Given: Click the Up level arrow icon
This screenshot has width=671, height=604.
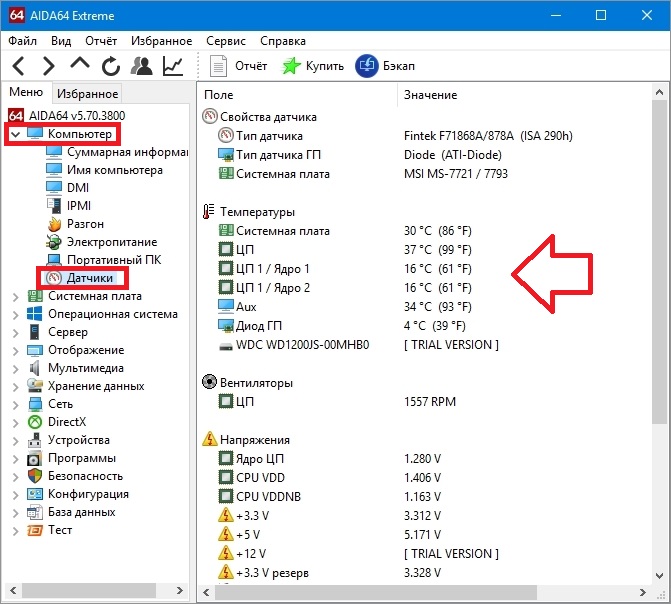Looking at the screenshot, I should click(x=80, y=65).
